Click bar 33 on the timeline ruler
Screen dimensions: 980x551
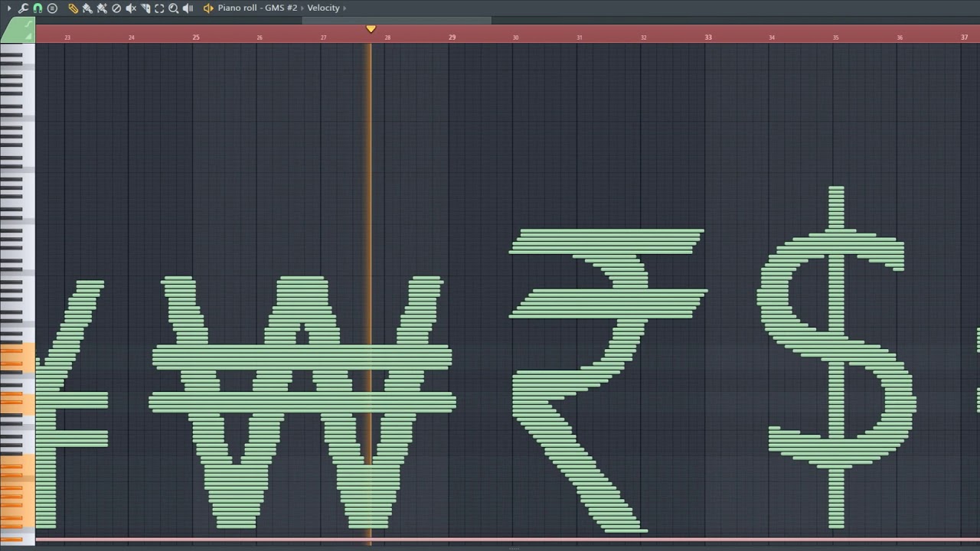coord(708,37)
